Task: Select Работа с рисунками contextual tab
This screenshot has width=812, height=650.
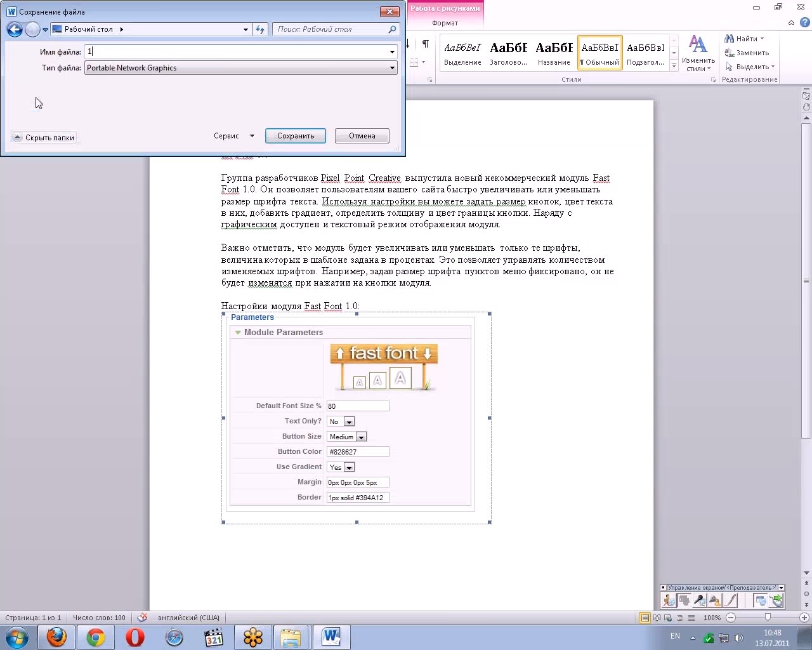Action: coord(445,8)
